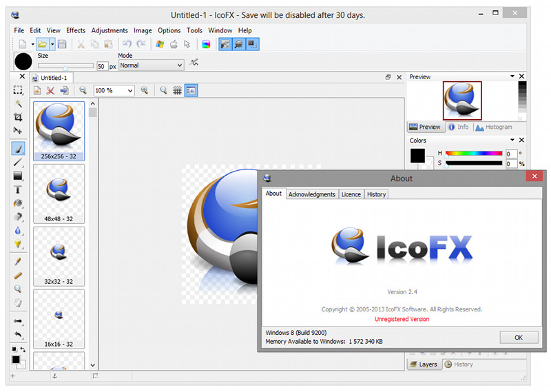Image resolution: width=551 pixels, height=392 pixels.
Task: Click the brush Size slider track
Action: 65,65
